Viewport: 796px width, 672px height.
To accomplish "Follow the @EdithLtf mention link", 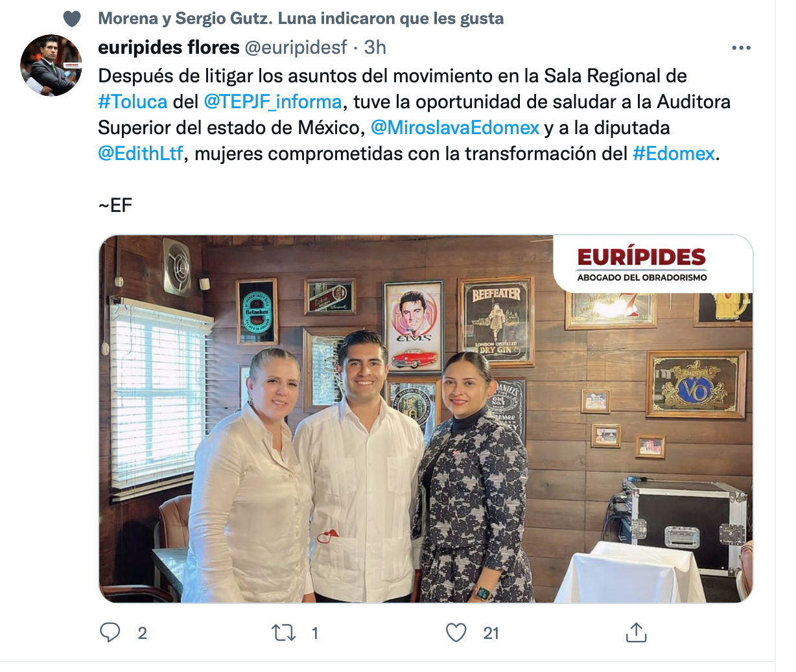I will coord(141,154).
